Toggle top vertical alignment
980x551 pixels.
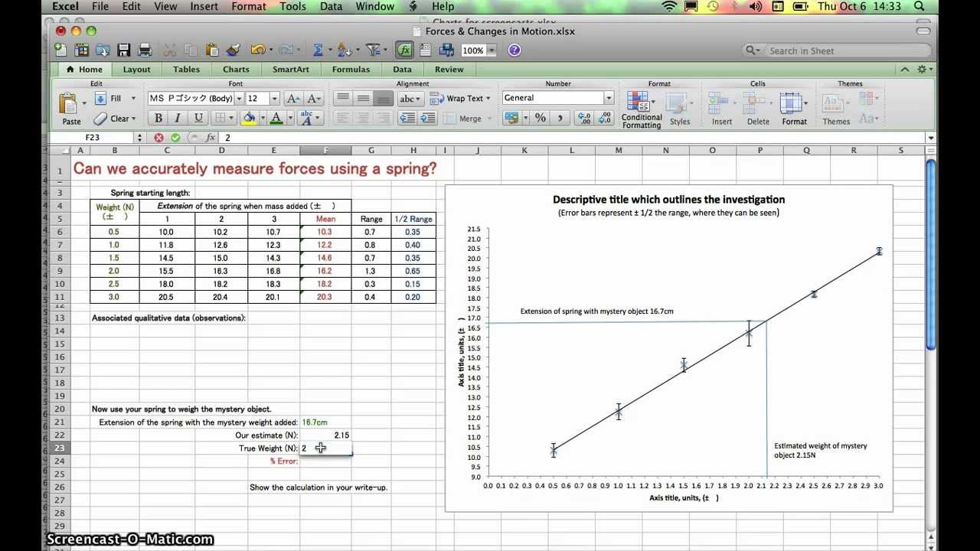343,99
